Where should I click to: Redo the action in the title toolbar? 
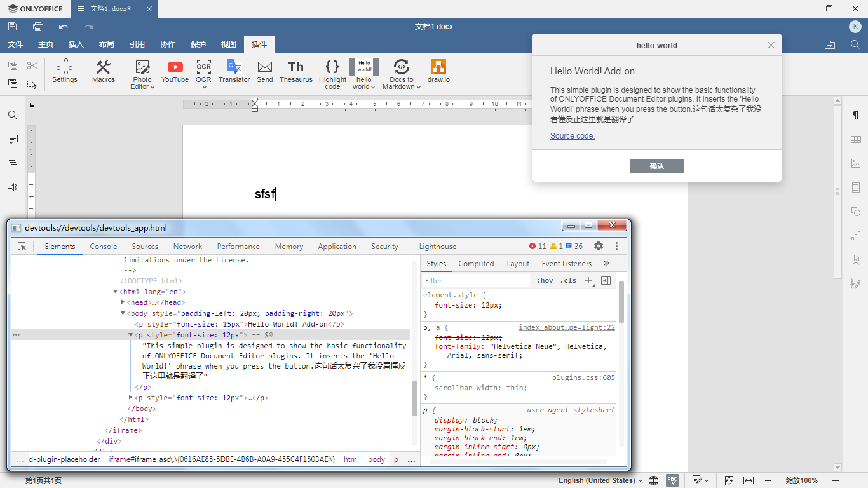tap(89, 27)
